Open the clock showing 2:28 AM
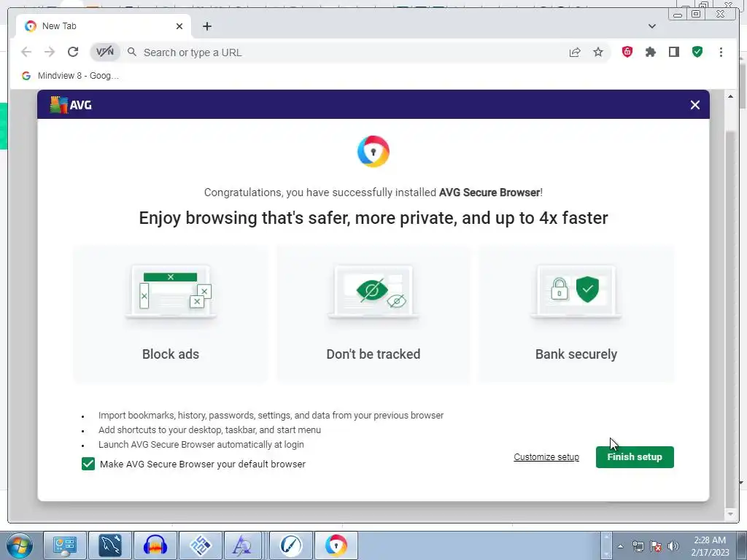The width and height of the screenshot is (747, 560). (x=711, y=546)
